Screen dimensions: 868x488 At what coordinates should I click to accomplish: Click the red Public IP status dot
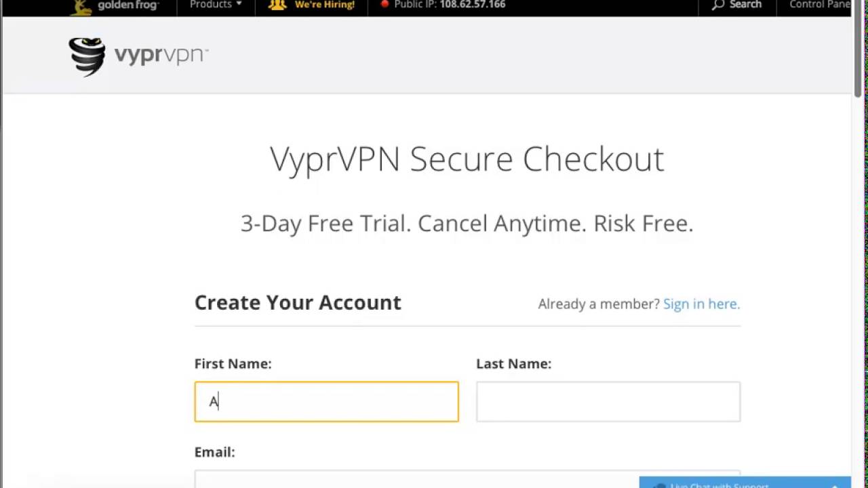pos(385,4)
